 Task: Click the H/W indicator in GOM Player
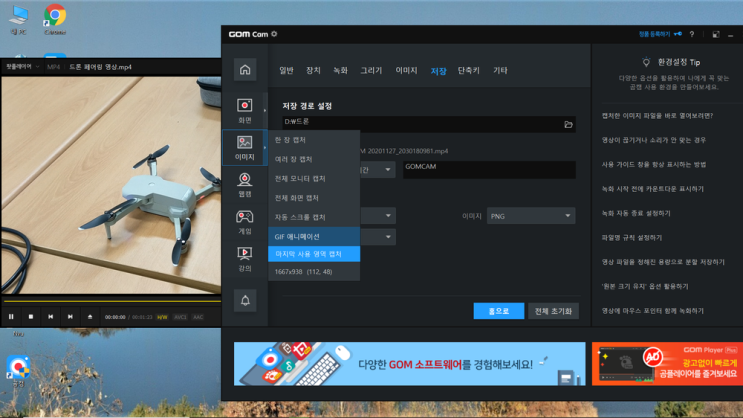pyautogui.click(x=162, y=317)
